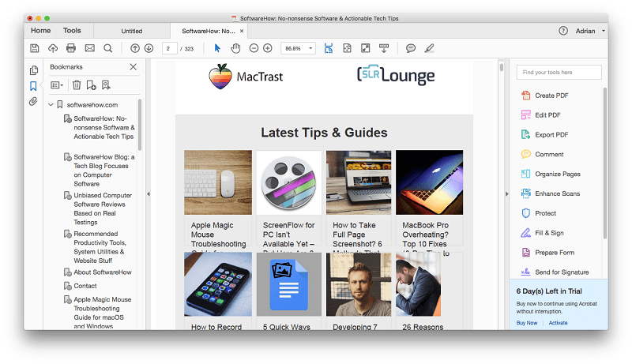Click the Find your tools search field
Screen dimensions: 632x364
point(559,73)
